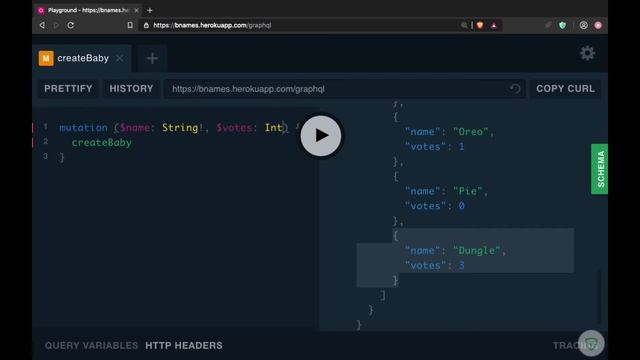Click the $name variable in the query
This screenshot has height=360, width=640.
pos(135,128)
